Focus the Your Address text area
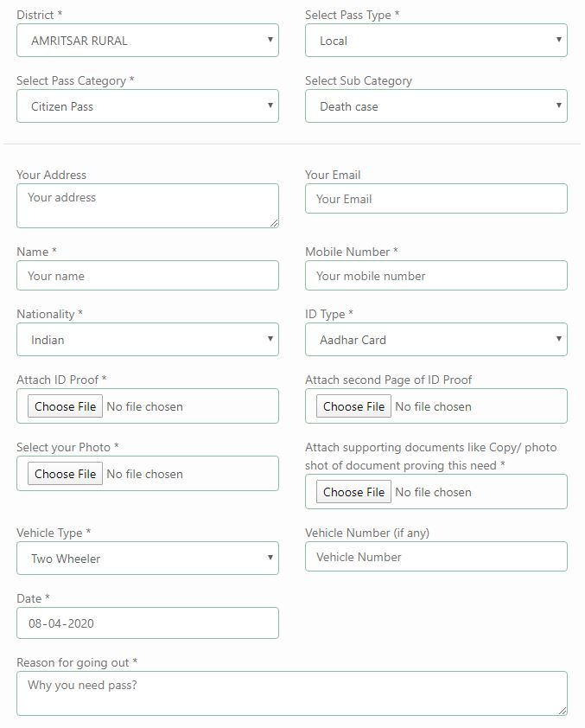This screenshot has height=728, width=585. click(148, 206)
